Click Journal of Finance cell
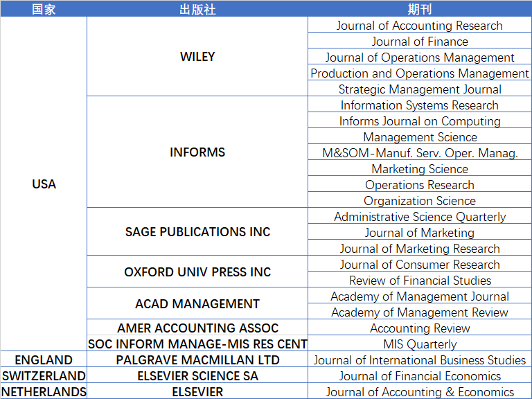Screen dimensions: 532x399 420,41
